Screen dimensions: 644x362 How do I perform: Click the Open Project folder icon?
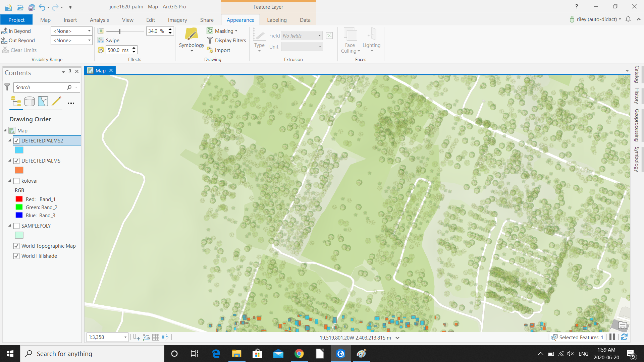[20, 7]
